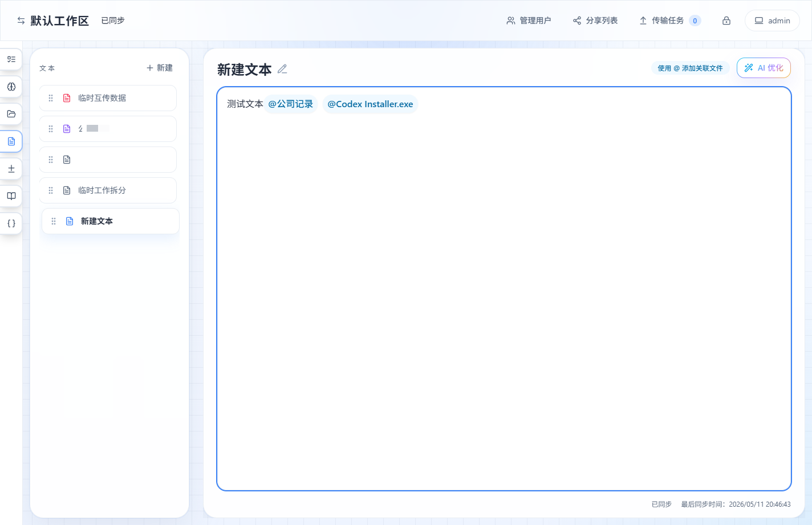The width and height of the screenshot is (812, 525).
Task: Click the AI 优化 button
Action: pyautogui.click(x=764, y=68)
